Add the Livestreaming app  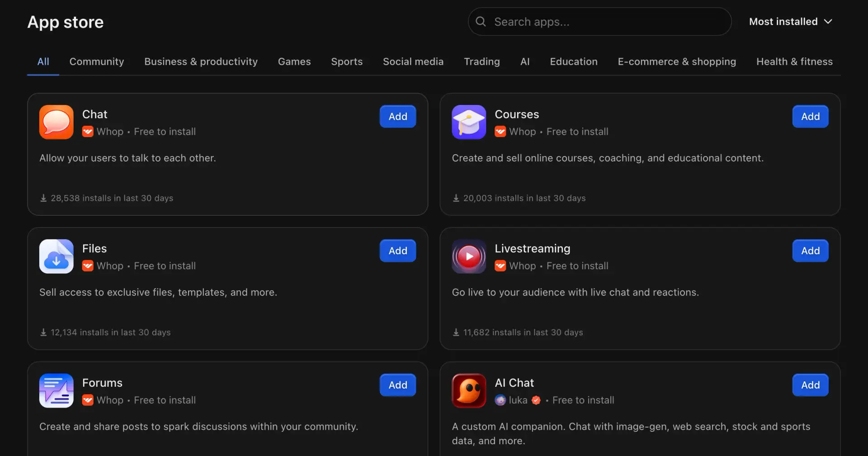coord(810,251)
